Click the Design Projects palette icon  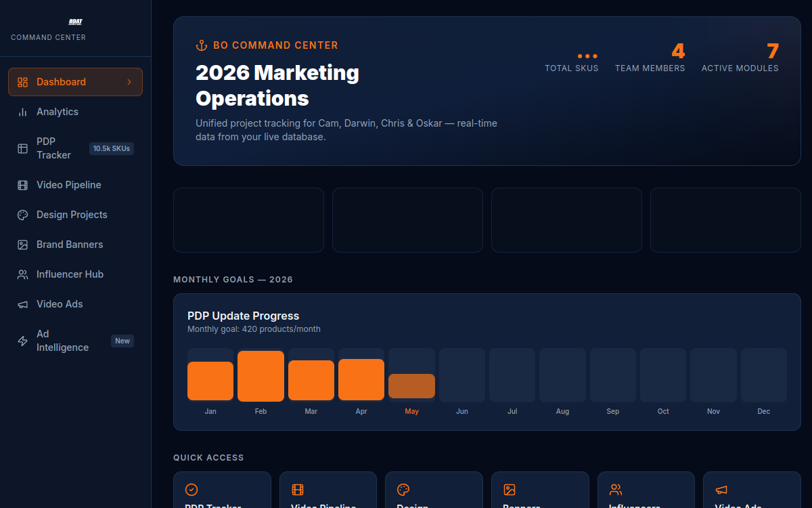(22, 215)
